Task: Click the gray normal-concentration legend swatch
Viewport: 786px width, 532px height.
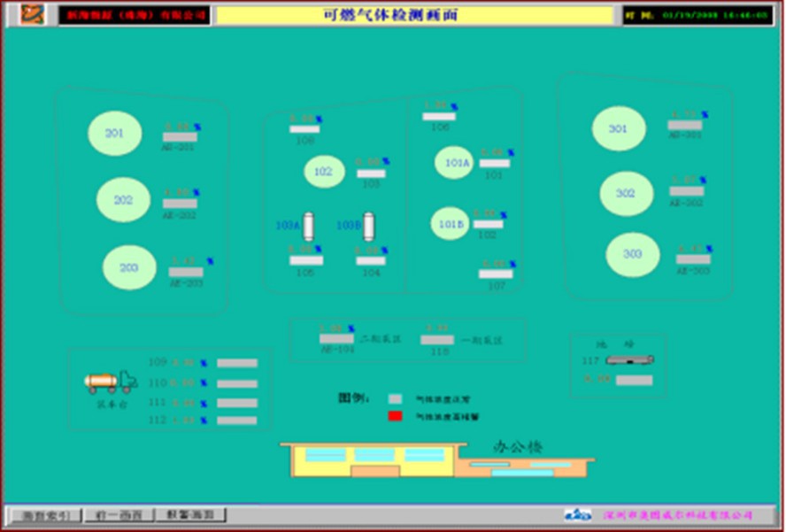Action: click(x=395, y=399)
